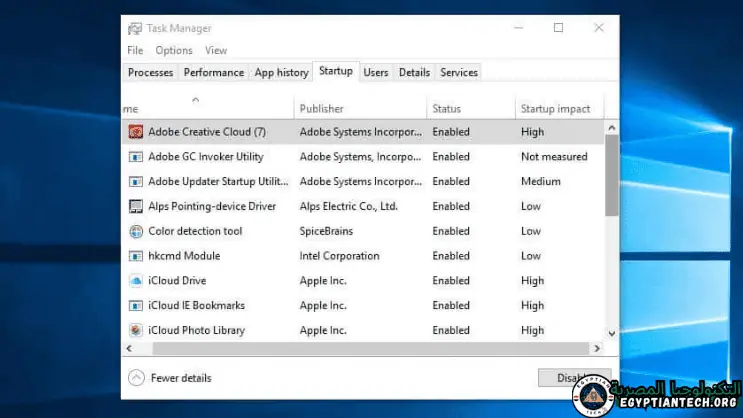Image resolution: width=743 pixels, height=418 pixels.
Task: Collapse view with Fewer details arrow
Action: click(137, 378)
